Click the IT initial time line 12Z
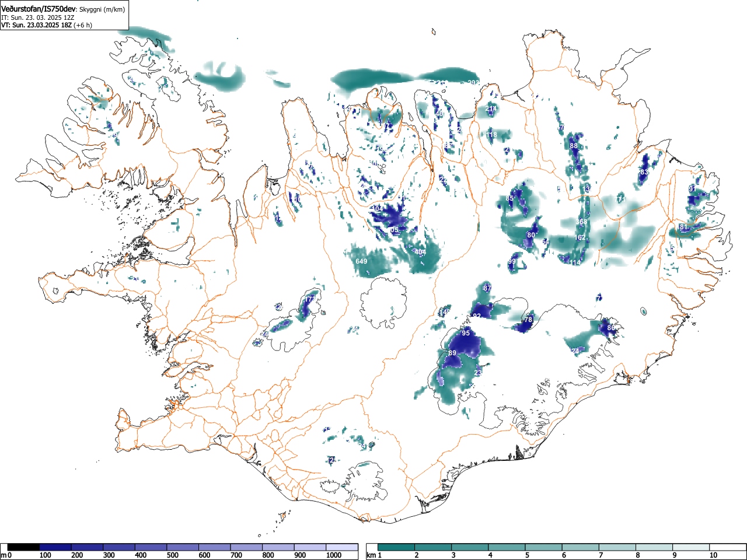This screenshot has height=560, width=747. coord(38,17)
